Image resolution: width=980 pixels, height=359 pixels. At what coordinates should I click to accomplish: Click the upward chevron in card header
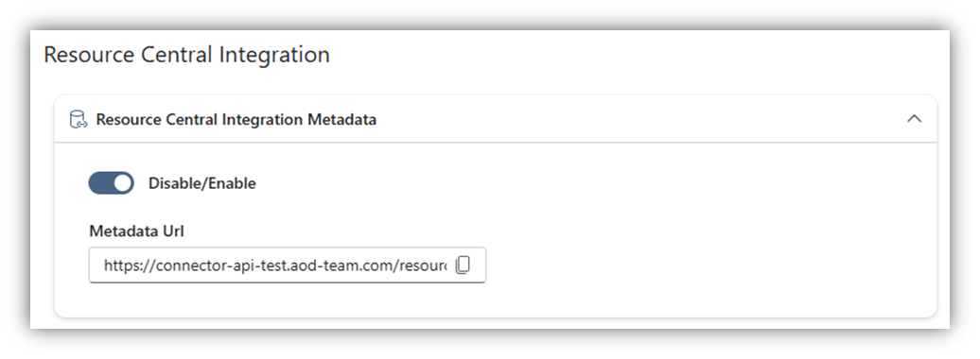[914, 119]
